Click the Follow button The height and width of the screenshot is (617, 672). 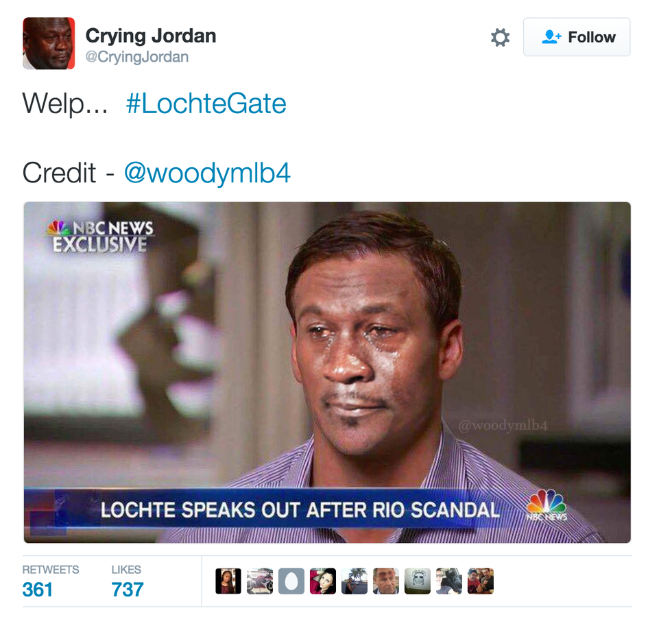coord(577,37)
